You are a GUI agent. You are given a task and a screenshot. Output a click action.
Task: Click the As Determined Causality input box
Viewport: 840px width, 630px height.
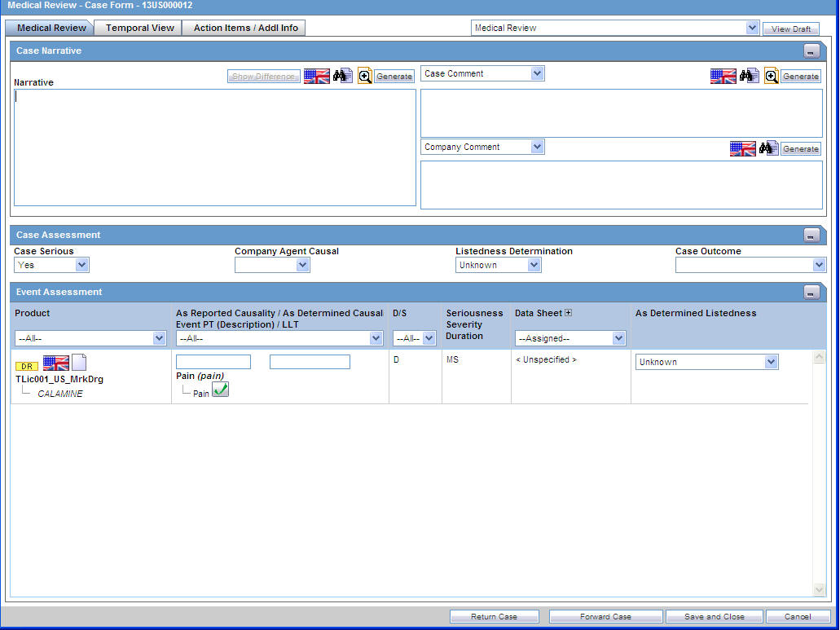click(x=310, y=362)
